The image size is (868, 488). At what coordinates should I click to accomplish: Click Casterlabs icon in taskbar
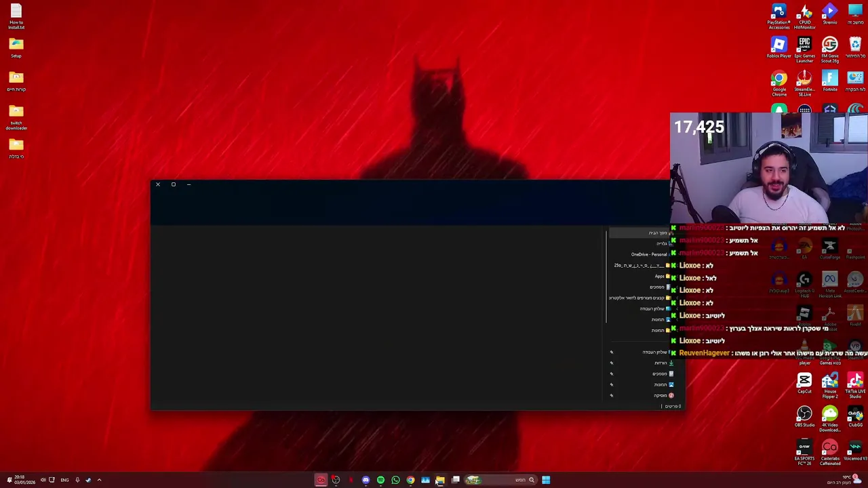pyautogui.click(x=321, y=480)
